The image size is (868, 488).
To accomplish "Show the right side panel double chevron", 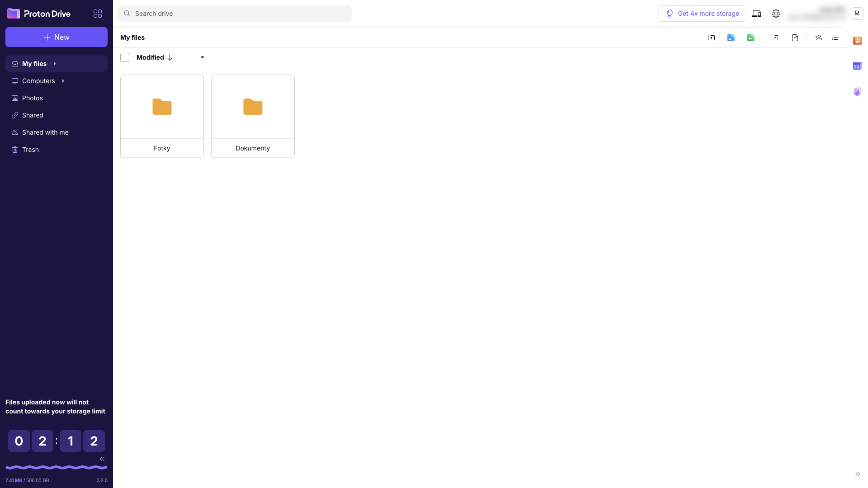I will point(858,474).
